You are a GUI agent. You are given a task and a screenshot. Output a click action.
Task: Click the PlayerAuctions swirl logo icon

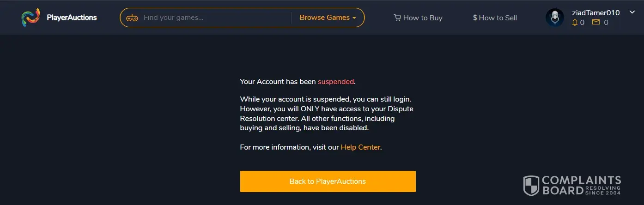click(30, 18)
